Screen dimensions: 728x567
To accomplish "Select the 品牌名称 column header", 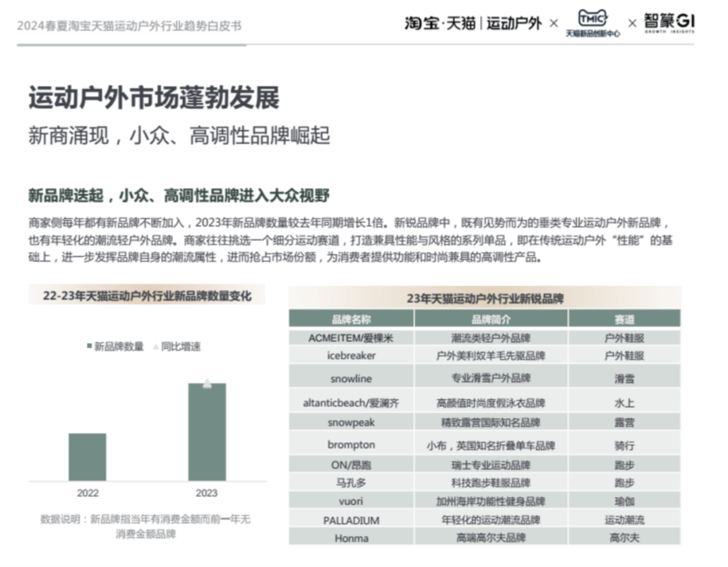I will (x=351, y=319).
